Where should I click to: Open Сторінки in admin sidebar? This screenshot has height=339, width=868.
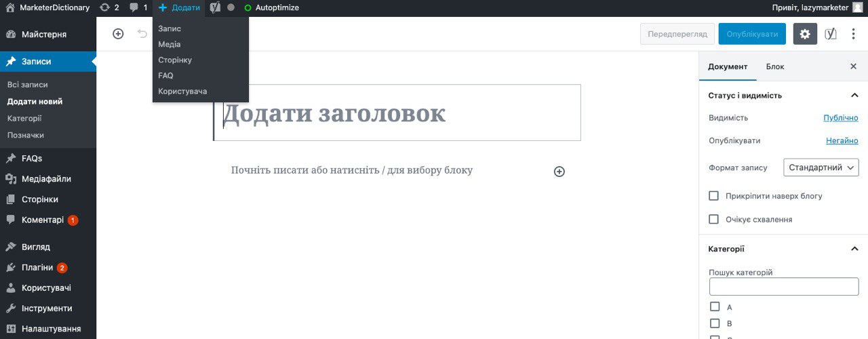(x=48, y=199)
